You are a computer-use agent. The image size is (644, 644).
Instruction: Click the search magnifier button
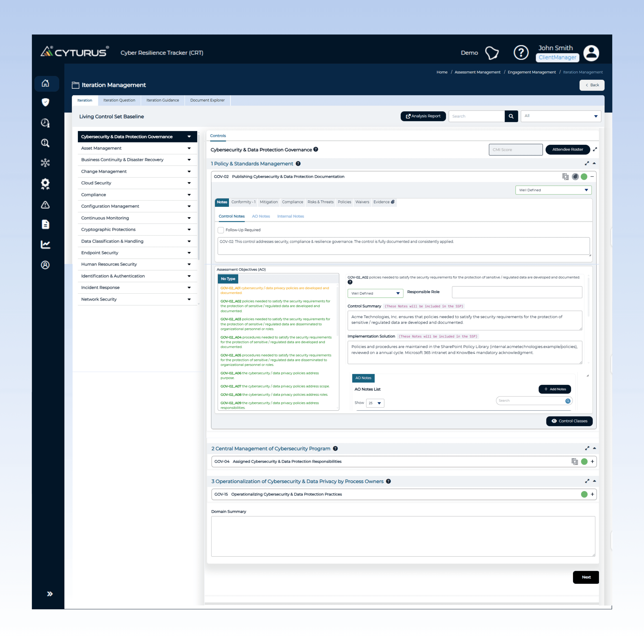511,116
